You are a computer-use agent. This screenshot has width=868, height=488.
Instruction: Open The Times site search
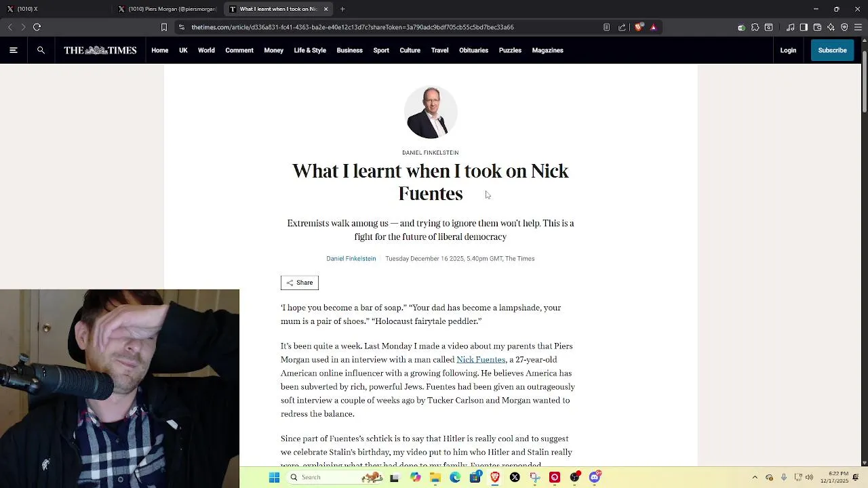(41, 50)
